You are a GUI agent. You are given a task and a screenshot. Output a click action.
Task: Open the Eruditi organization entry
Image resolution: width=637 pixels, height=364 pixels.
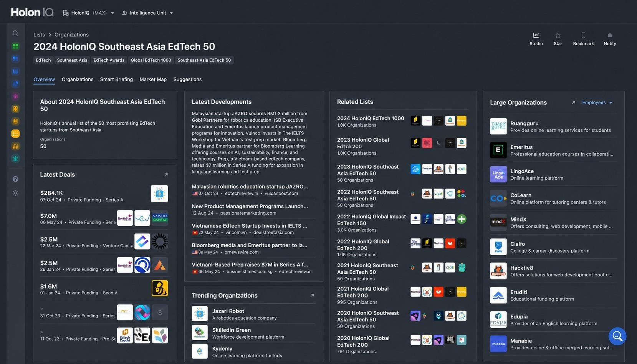[554, 295]
